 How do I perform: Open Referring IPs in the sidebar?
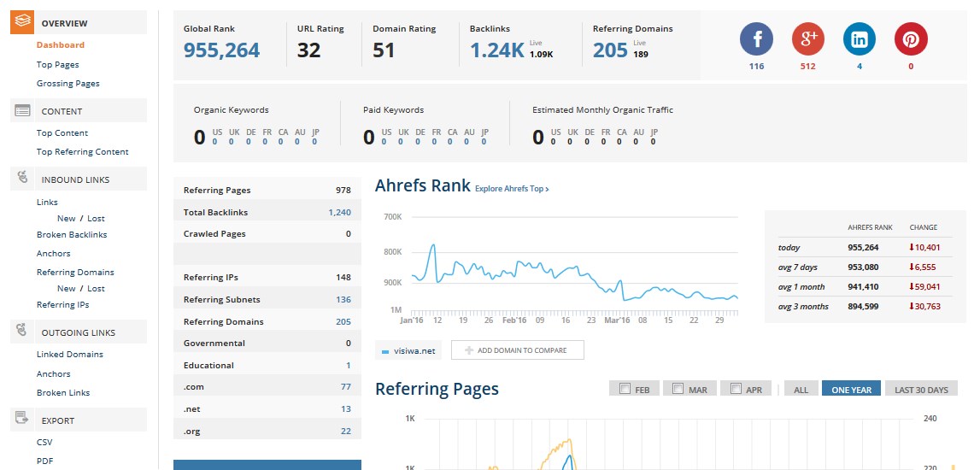tap(62, 304)
